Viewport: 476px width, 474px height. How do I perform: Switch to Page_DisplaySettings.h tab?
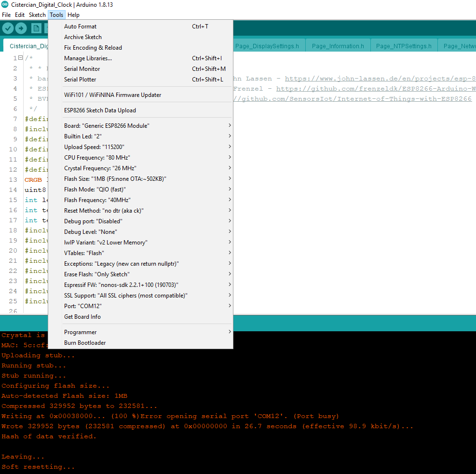click(x=269, y=46)
